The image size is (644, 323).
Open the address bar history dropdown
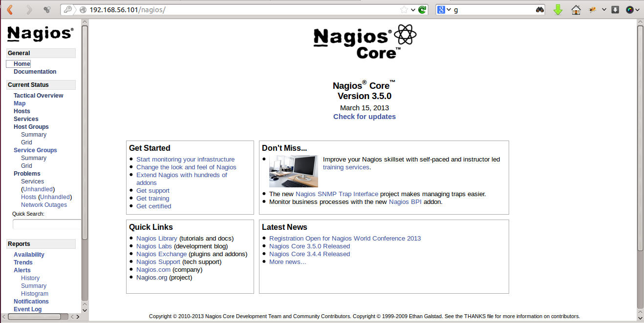413,10
